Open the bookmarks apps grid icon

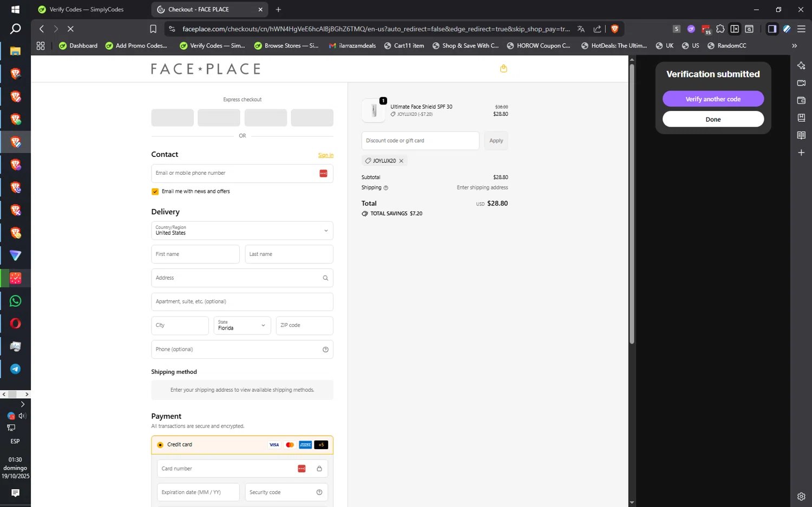pos(41,46)
